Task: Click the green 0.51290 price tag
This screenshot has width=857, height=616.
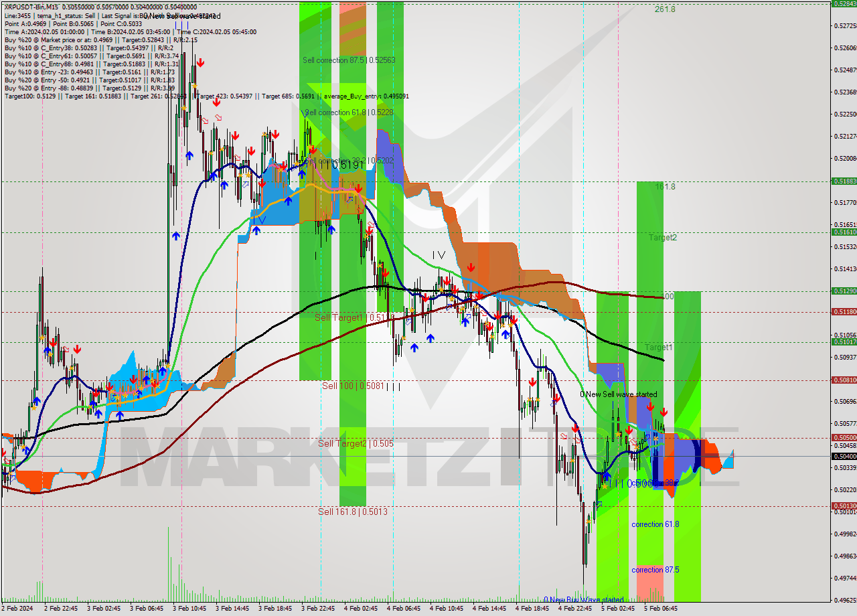Action: point(844,291)
